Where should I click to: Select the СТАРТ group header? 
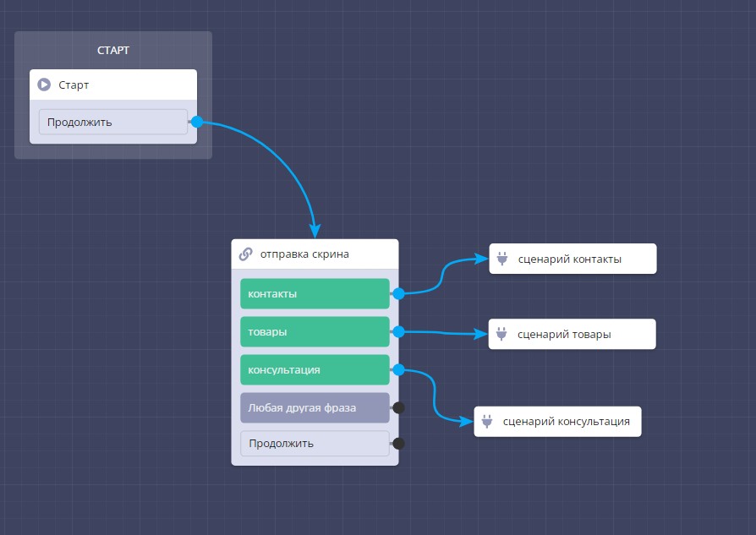point(113,51)
